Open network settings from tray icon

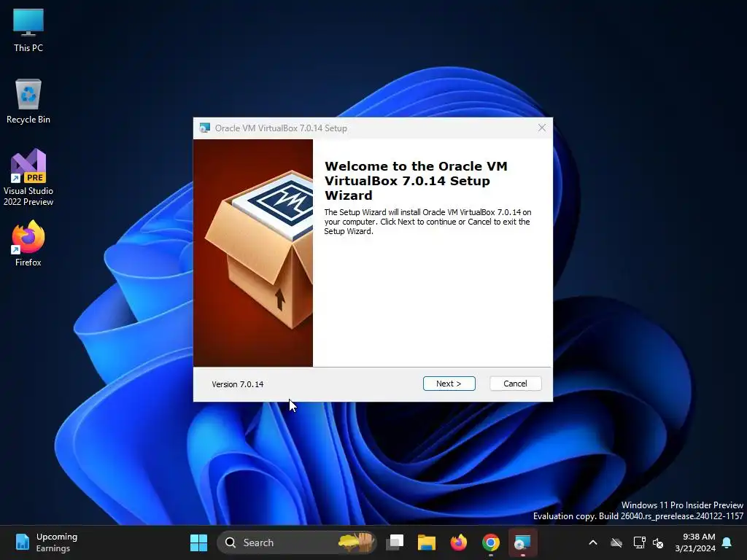pyautogui.click(x=639, y=542)
